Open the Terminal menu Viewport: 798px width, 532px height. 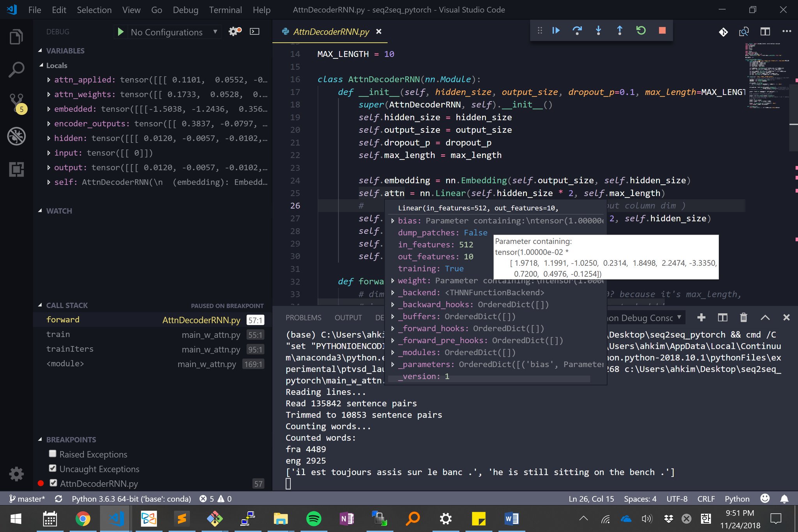coord(225,10)
